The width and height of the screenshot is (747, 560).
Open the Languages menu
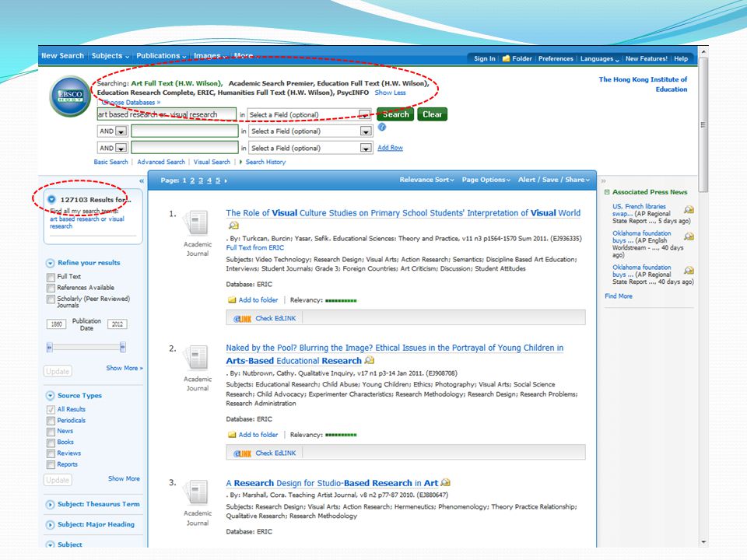[599, 58]
